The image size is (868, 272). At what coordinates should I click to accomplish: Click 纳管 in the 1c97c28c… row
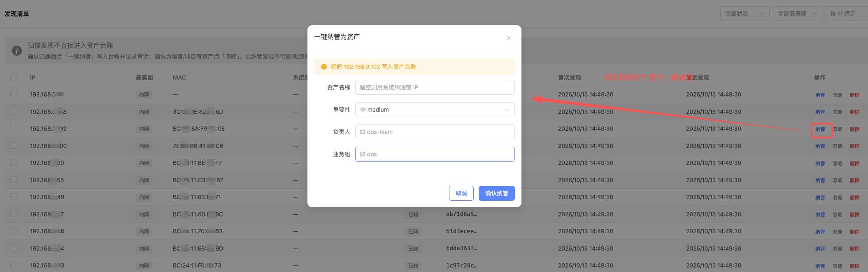(x=820, y=266)
